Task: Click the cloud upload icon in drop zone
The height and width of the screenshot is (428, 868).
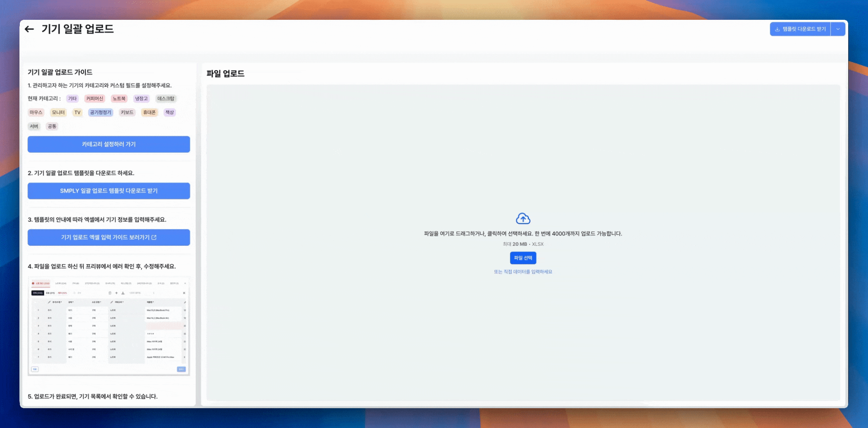Action: (523, 218)
